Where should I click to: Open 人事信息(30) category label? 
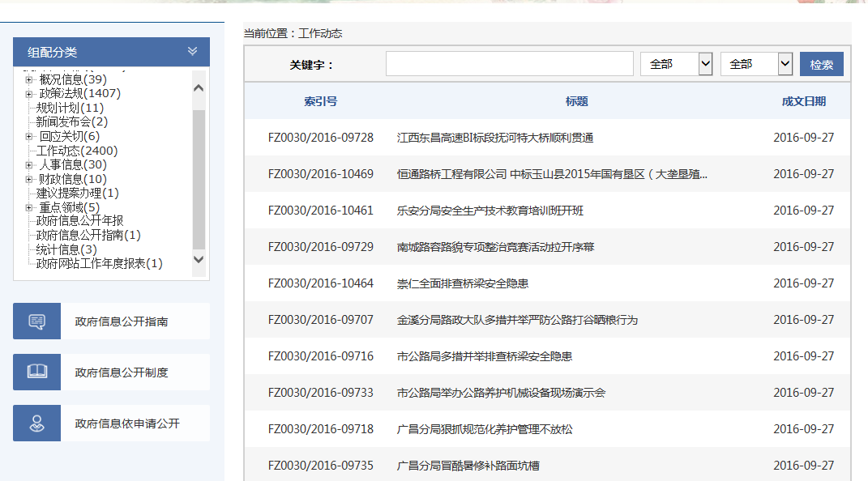coord(72,164)
